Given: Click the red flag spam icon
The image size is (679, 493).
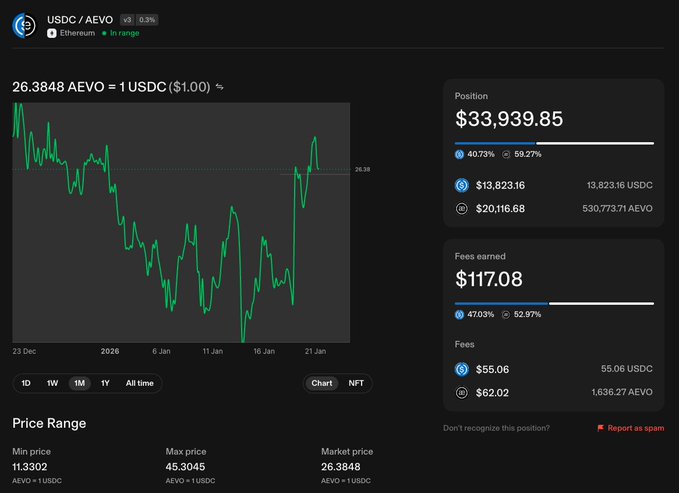Looking at the screenshot, I should tap(600, 428).
